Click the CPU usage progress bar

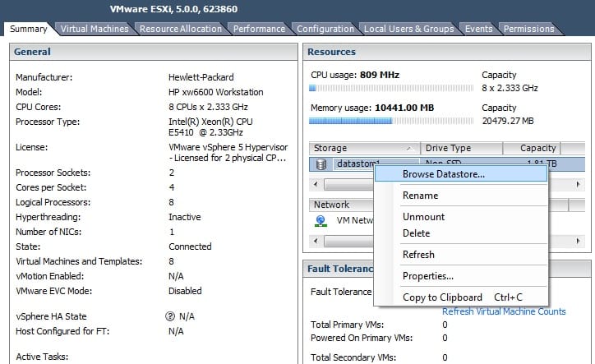(391, 88)
